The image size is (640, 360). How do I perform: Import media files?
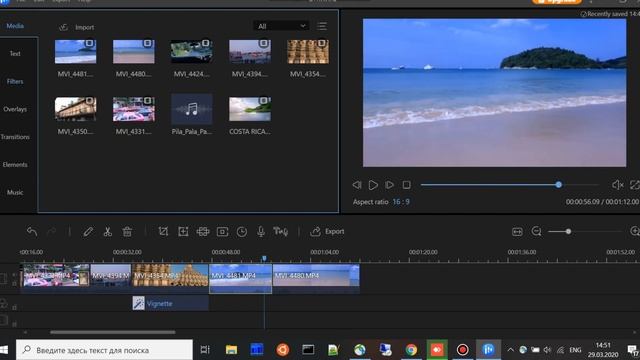pyautogui.click(x=77, y=27)
